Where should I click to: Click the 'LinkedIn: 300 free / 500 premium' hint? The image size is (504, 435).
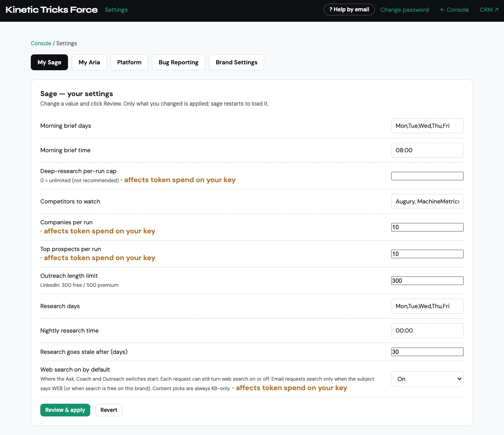(79, 285)
